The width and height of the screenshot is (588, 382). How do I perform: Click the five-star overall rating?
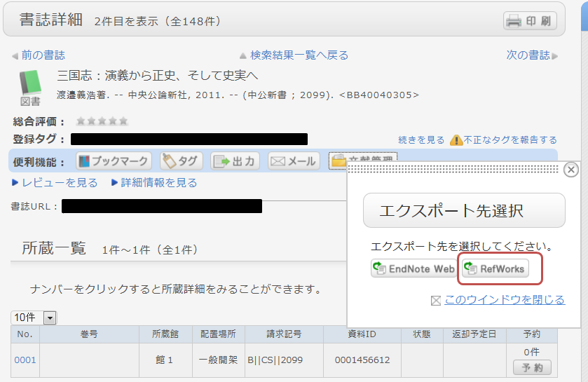coord(102,121)
